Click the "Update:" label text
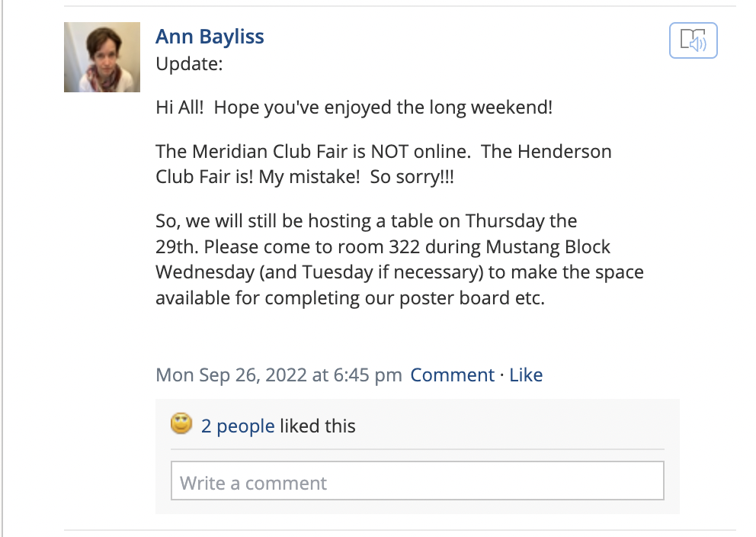The height and width of the screenshot is (537, 756). 189,63
